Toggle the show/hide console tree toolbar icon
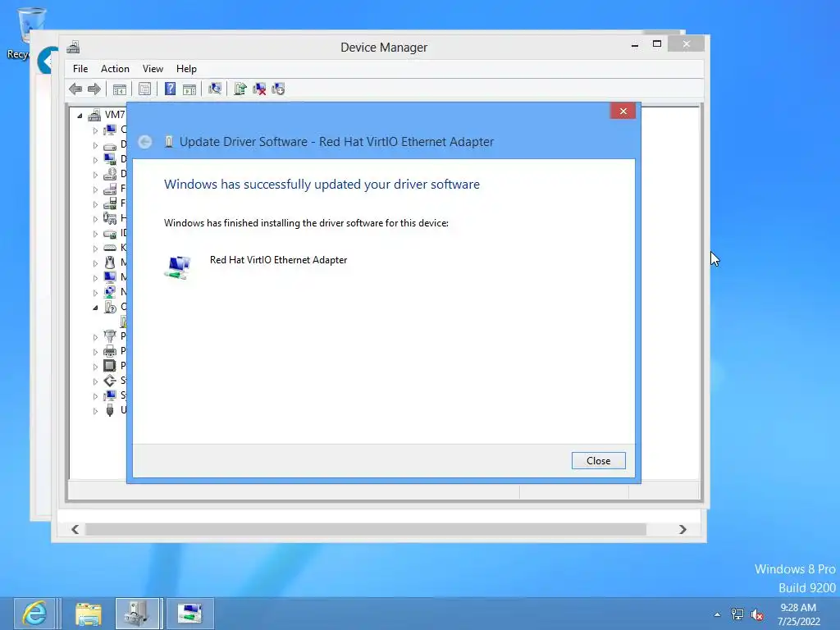Image resolution: width=840 pixels, height=630 pixels. pyautogui.click(x=120, y=89)
